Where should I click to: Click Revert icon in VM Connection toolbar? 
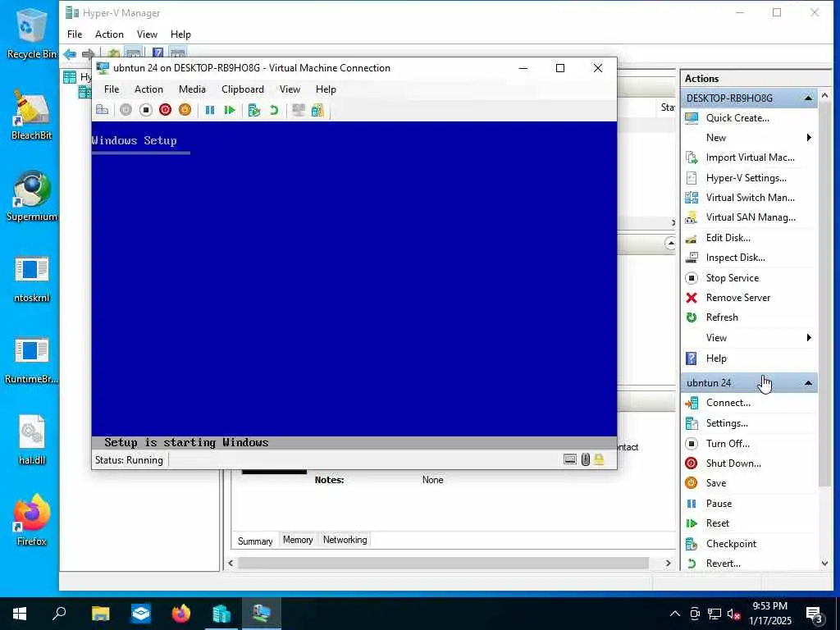(274, 110)
